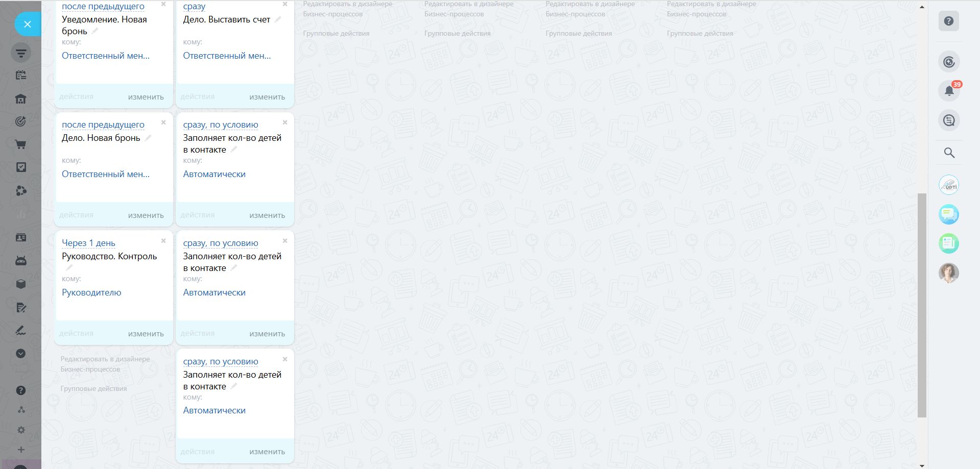Viewport: 980px width, 469px height.
Task: Open the user photo avatar in right panel
Action: click(949, 273)
